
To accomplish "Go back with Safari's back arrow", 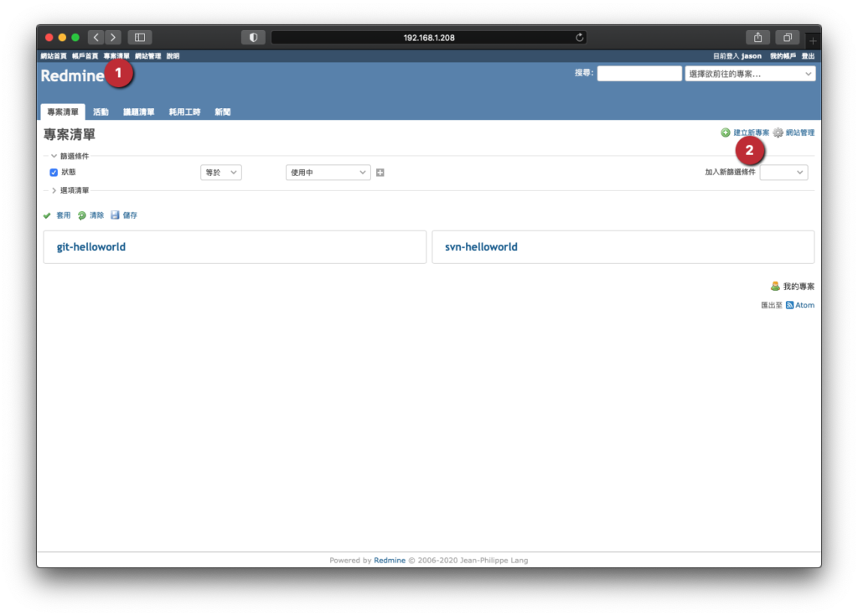I will [x=96, y=37].
